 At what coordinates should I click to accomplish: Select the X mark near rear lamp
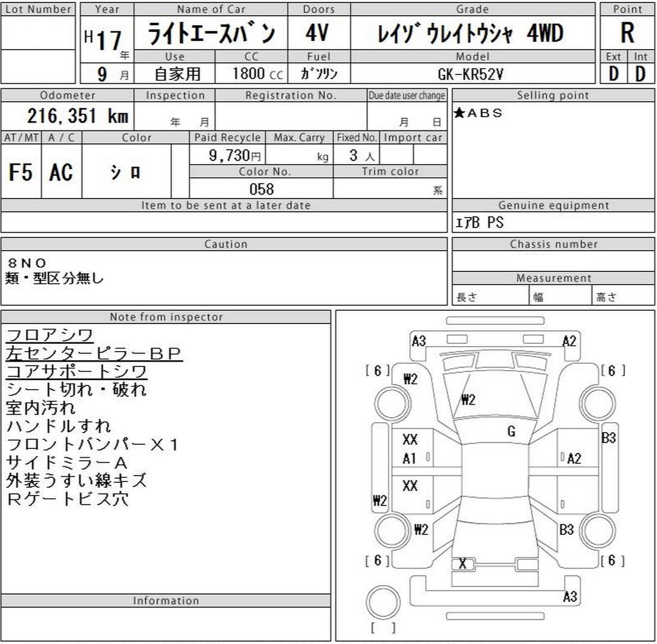(x=462, y=564)
